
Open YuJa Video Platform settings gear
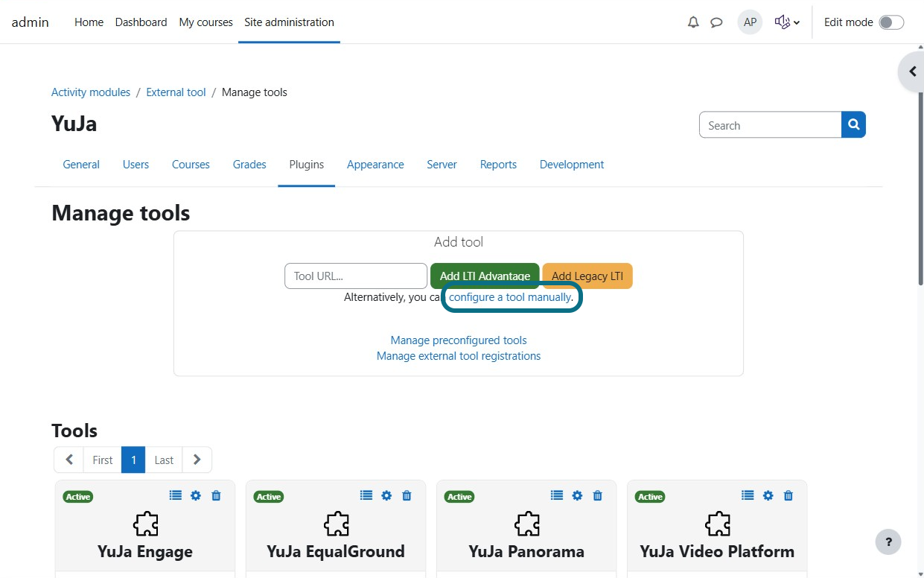point(768,495)
